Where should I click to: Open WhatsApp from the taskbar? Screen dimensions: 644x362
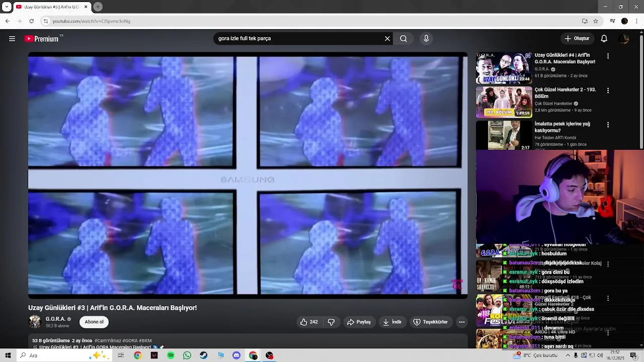(x=187, y=355)
